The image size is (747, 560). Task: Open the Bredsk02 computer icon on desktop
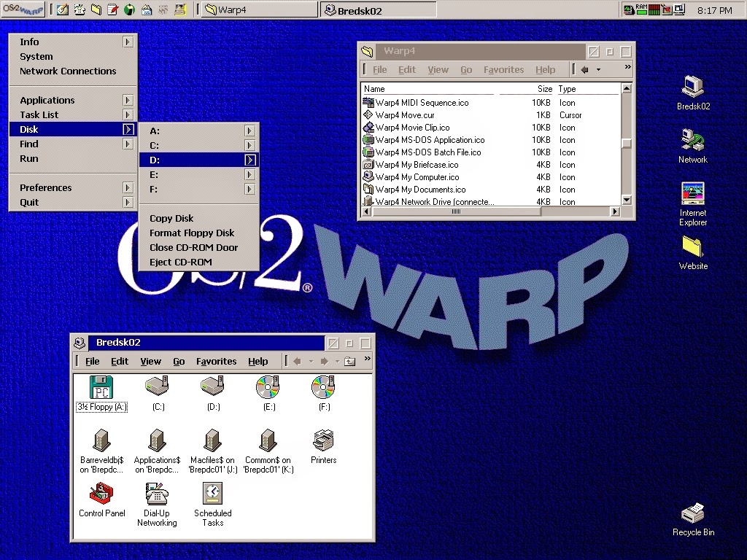tap(692, 91)
